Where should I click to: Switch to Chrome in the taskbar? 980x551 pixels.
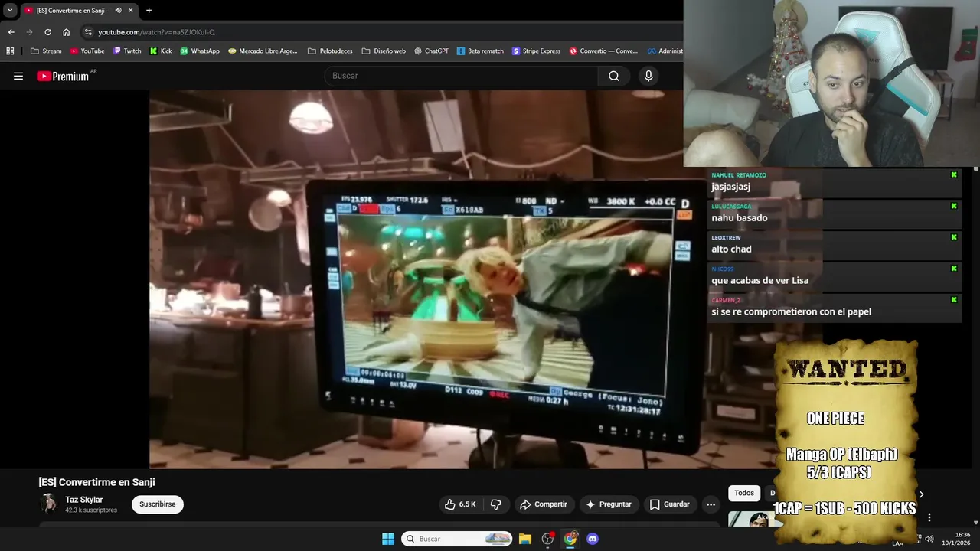570,539
